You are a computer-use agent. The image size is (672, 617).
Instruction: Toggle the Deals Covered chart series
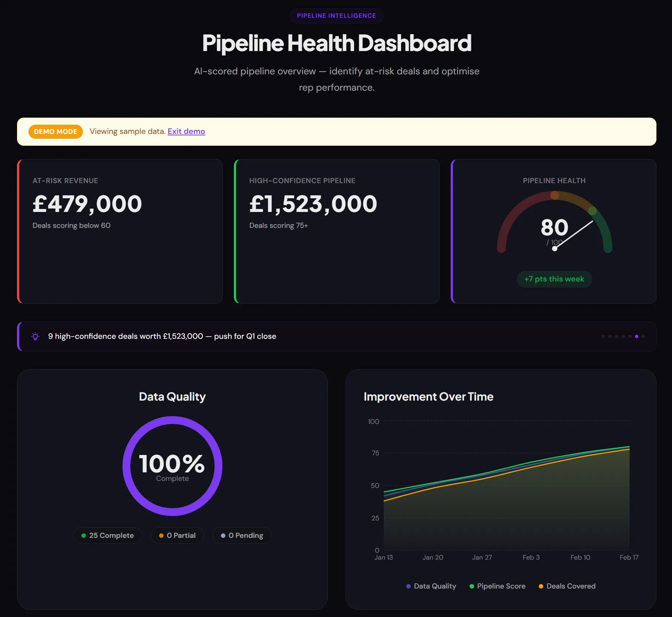click(x=567, y=586)
